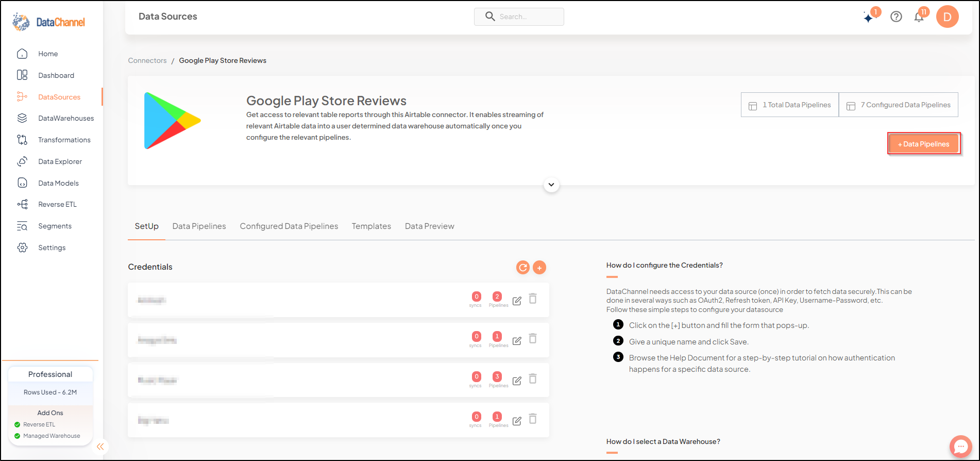Click the Managed Warehouse add-on entry
This screenshot has height=461, width=980.
(x=47, y=436)
